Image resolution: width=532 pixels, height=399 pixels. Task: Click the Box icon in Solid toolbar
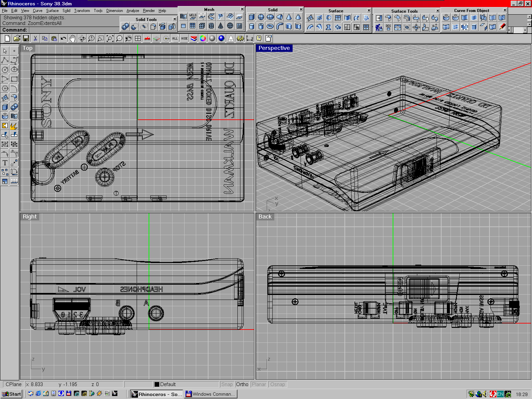pos(252,17)
